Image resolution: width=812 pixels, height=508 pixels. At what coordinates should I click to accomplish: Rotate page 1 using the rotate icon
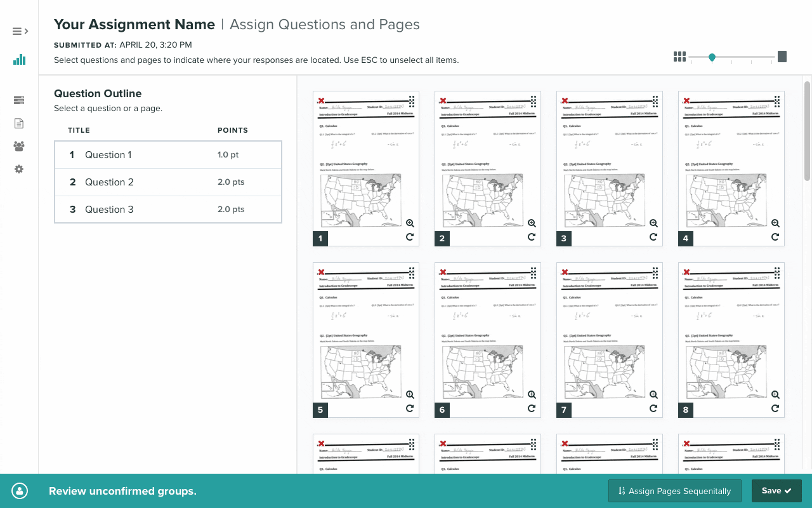point(410,237)
